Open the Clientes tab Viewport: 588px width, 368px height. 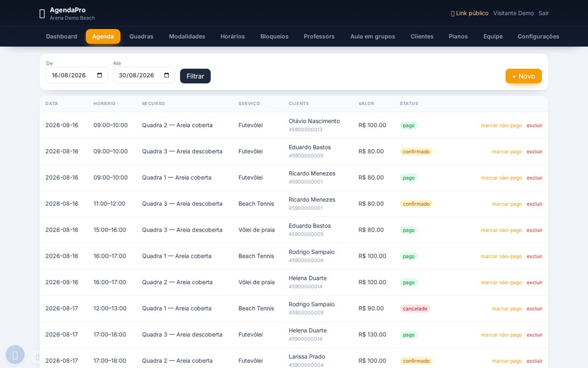(x=422, y=36)
